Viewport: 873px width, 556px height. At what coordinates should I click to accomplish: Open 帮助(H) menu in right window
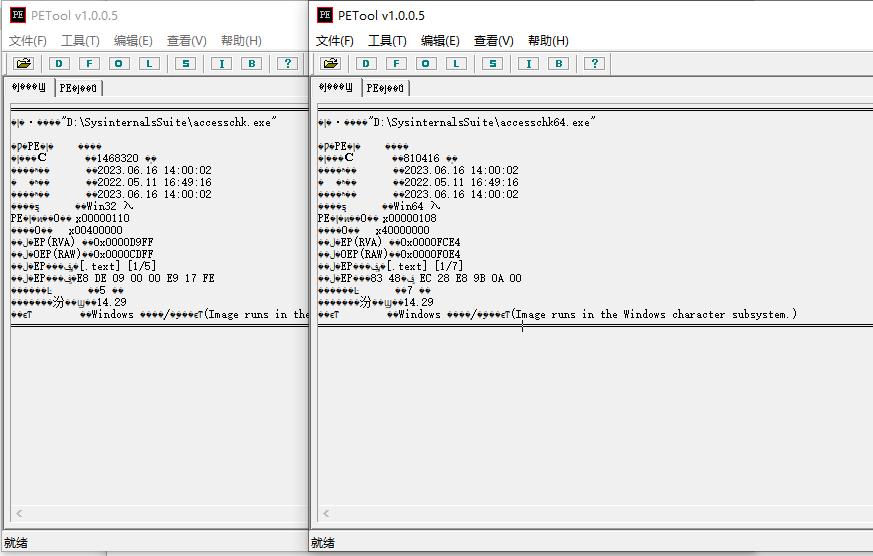pyautogui.click(x=548, y=41)
